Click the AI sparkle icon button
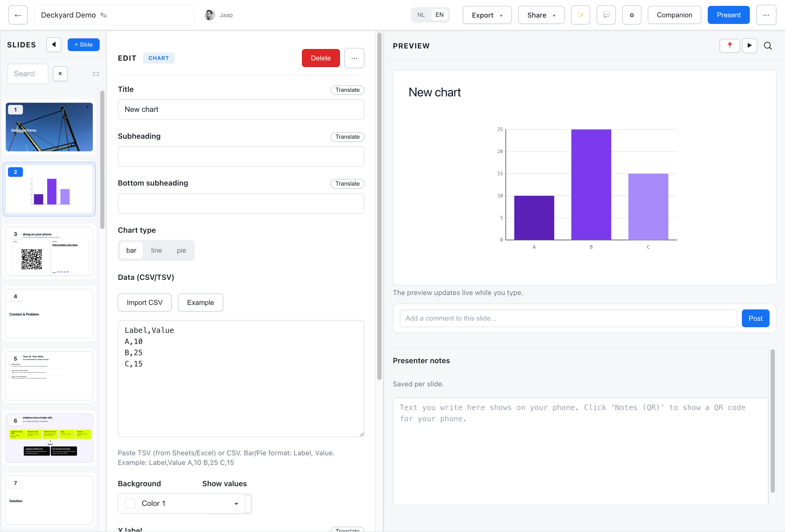This screenshot has width=785, height=532. pyautogui.click(x=580, y=15)
